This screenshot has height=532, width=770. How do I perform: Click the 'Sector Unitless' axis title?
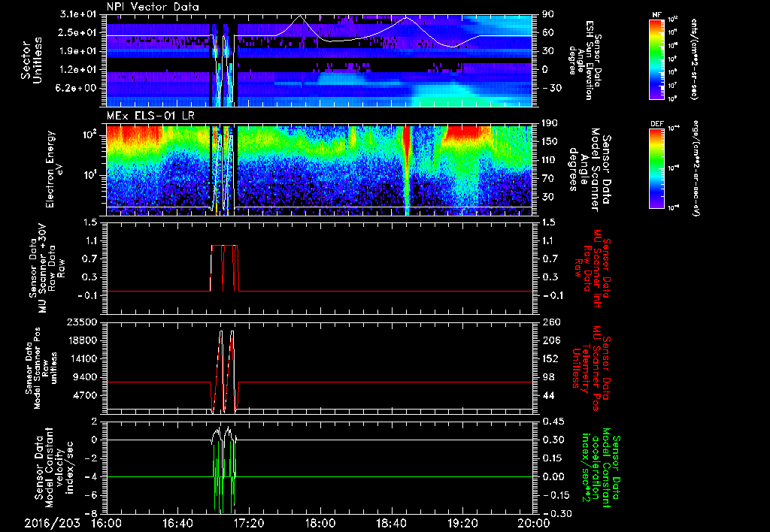32,60
